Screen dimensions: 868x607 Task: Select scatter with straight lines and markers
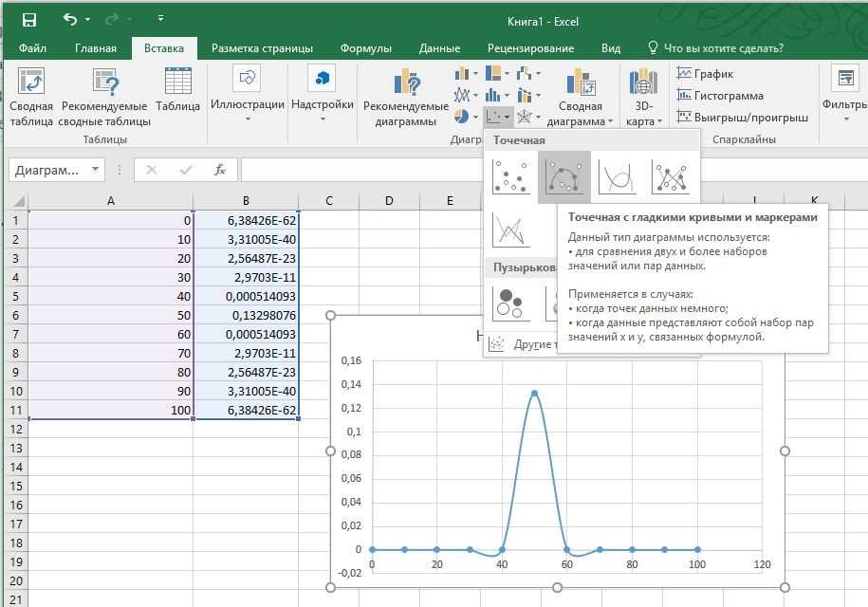pyautogui.click(x=671, y=176)
